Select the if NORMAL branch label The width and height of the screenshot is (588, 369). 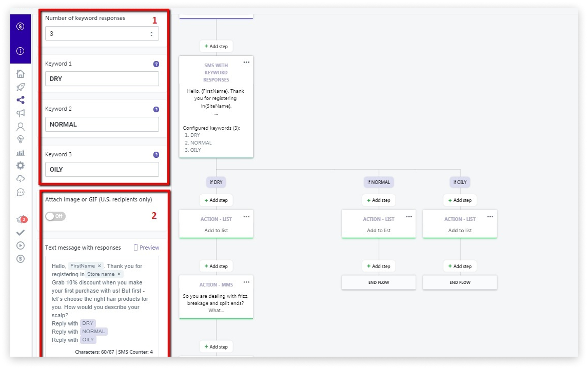(x=379, y=182)
